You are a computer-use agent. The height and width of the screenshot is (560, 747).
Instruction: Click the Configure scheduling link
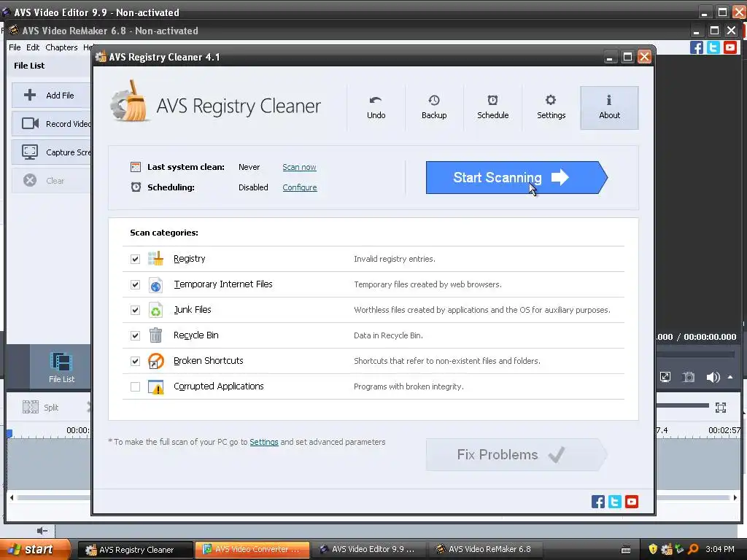click(x=300, y=187)
